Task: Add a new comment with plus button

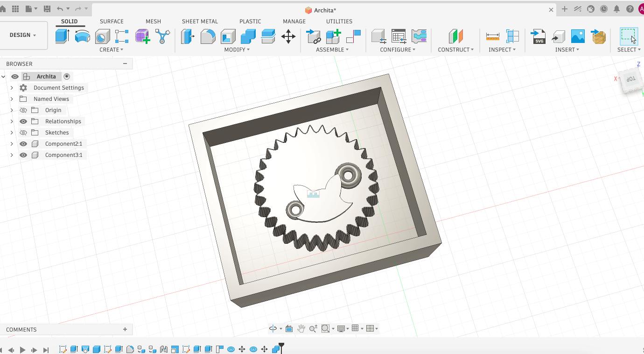Action: tap(125, 329)
